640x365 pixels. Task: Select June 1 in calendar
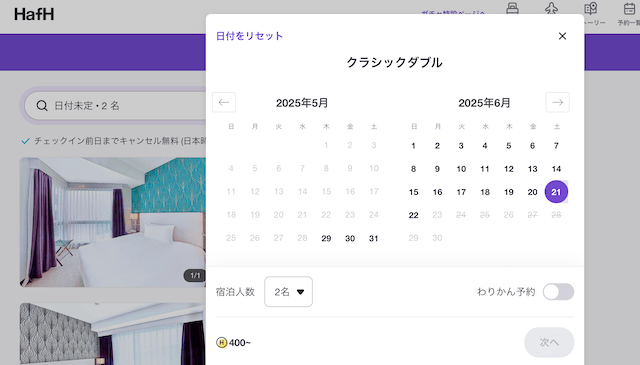click(413, 146)
